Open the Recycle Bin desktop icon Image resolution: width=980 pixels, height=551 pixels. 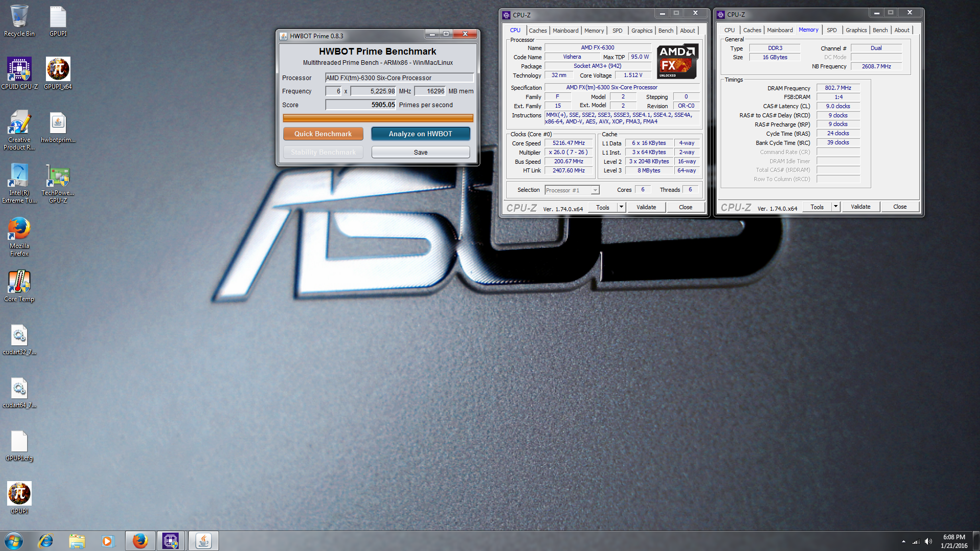tap(19, 20)
